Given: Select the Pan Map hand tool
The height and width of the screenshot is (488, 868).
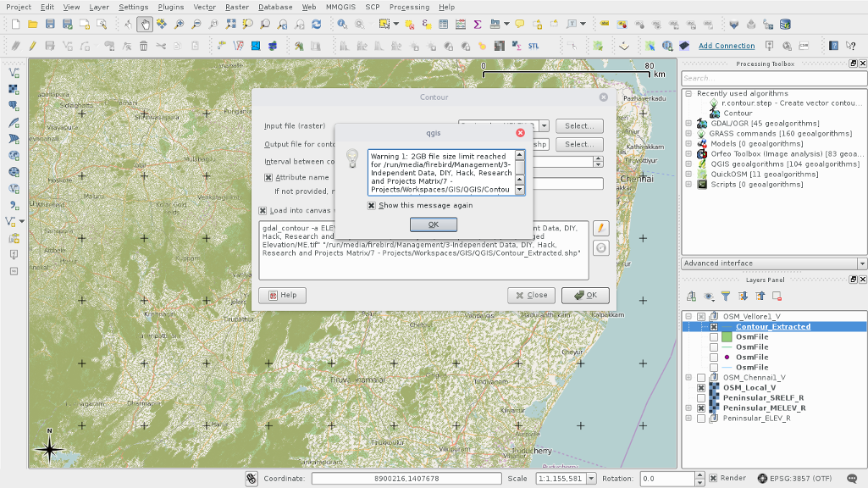Looking at the screenshot, I should coord(145,25).
